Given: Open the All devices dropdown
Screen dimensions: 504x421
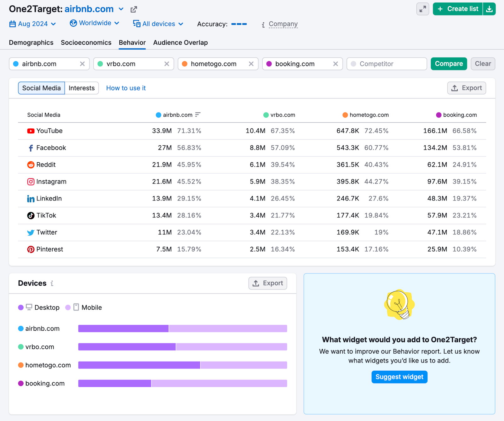Looking at the screenshot, I should click(x=158, y=24).
